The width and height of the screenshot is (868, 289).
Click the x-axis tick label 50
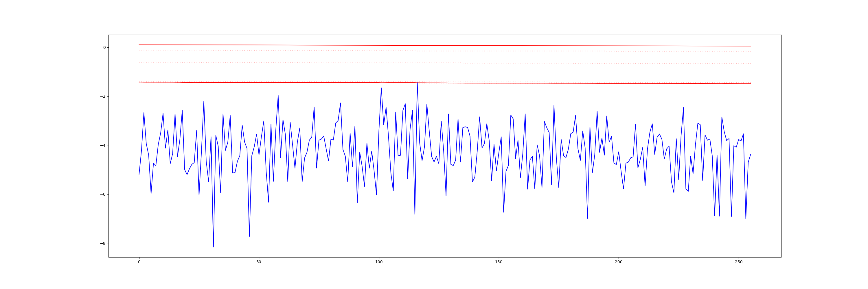click(259, 262)
